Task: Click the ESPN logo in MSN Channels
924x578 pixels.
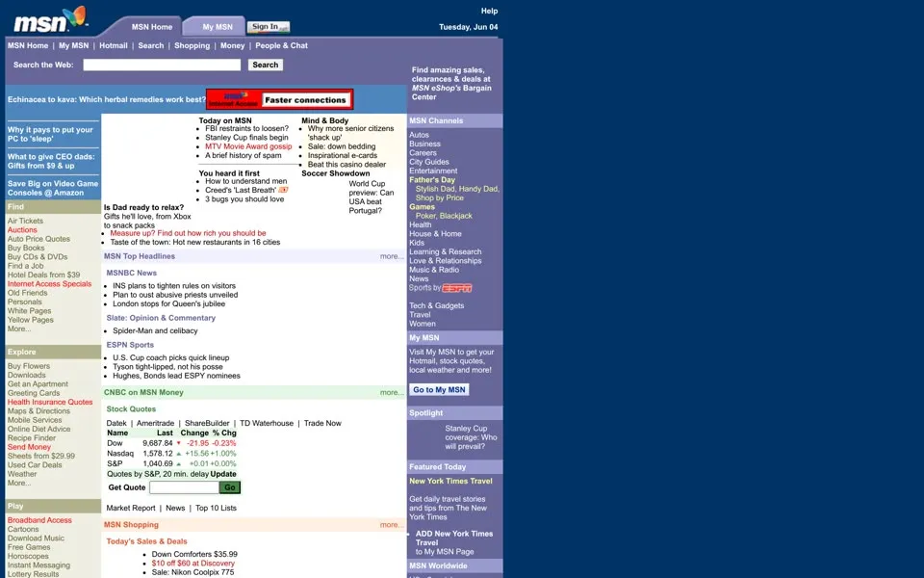Action: click(457, 288)
